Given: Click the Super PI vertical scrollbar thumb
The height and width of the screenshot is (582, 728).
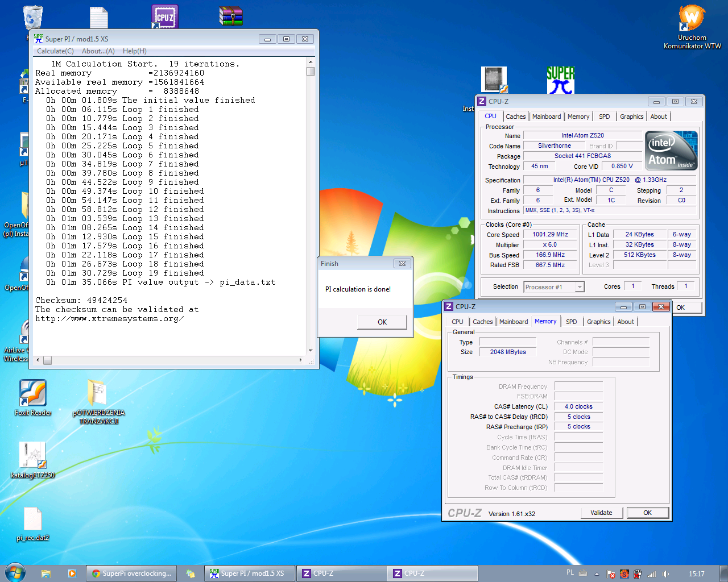Looking at the screenshot, I should tap(311, 72).
